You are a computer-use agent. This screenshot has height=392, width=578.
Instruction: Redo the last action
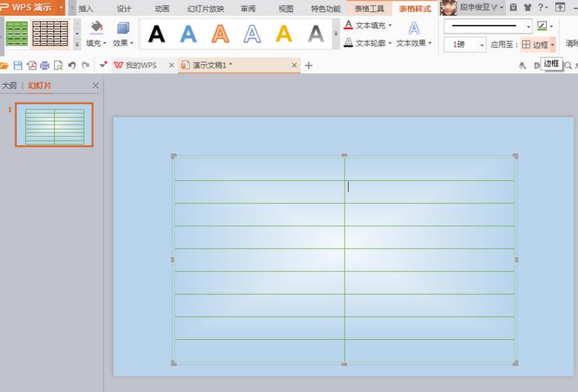pyautogui.click(x=86, y=65)
